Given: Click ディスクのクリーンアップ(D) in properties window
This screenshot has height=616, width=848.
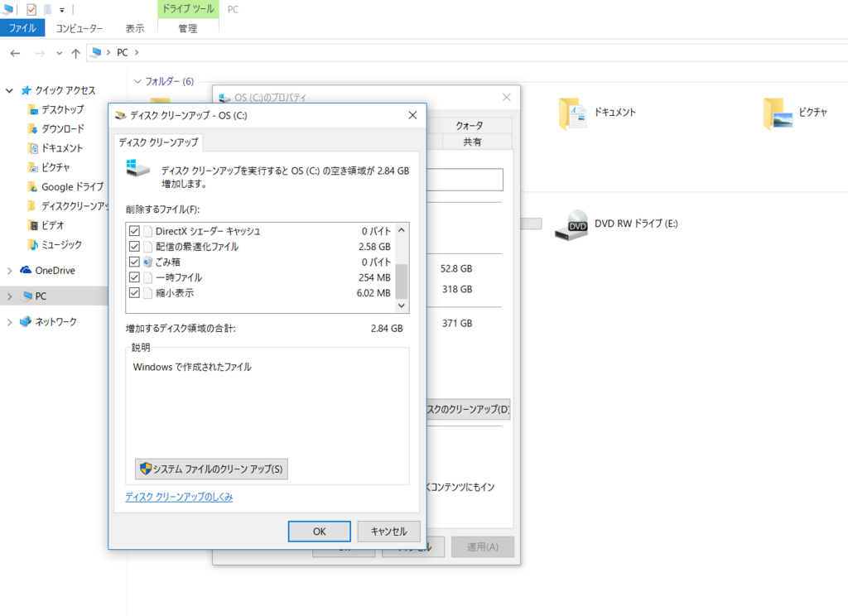Looking at the screenshot, I should pyautogui.click(x=469, y=409).
